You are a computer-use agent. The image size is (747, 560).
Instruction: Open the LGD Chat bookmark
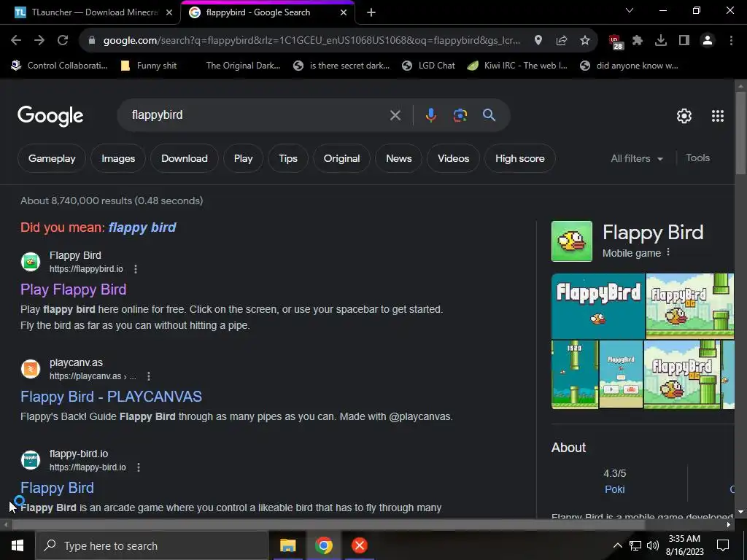click(428, 66)
